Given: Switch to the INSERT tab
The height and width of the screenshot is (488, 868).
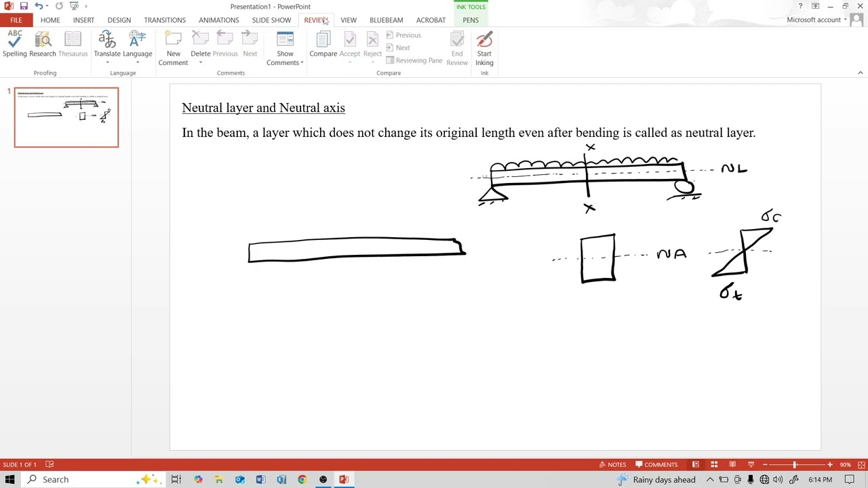Looking at the screenshot, I should 84,20.
